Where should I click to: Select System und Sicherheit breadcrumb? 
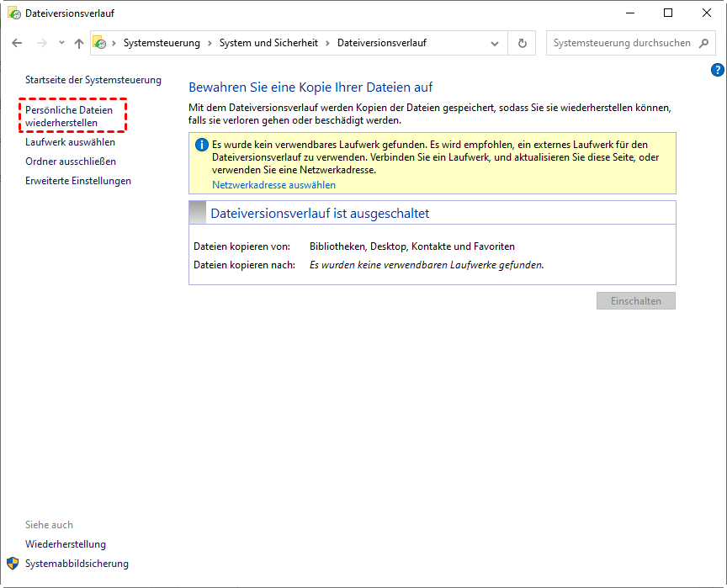coord(268,43)
